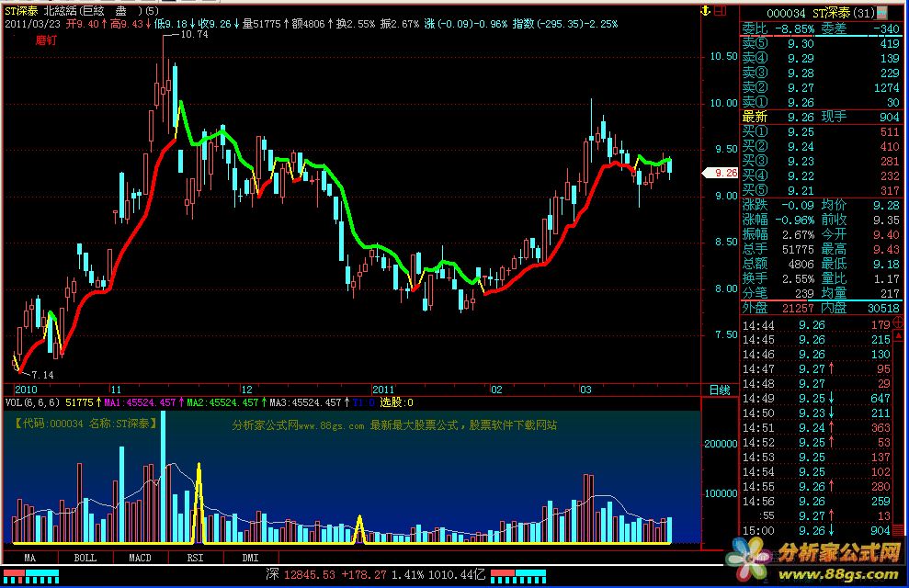Click the 10.74 high price label

coord(194,35)
